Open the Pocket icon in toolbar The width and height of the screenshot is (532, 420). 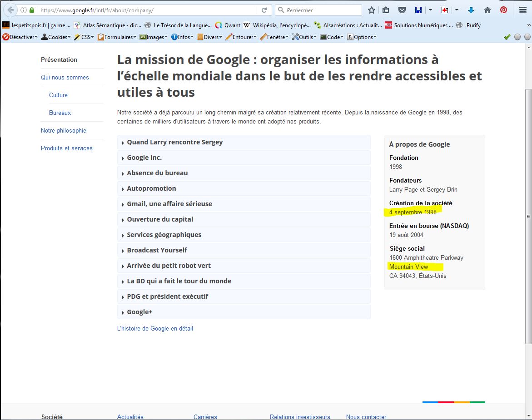click(x=402, y=10)
